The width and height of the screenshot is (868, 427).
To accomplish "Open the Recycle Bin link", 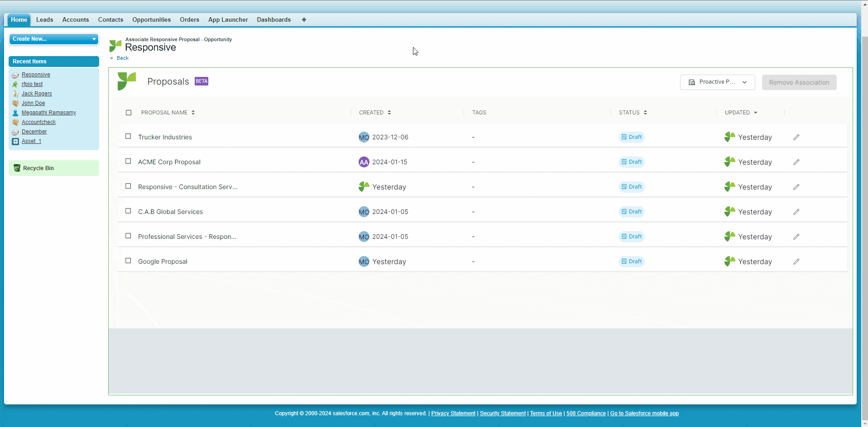I will [38, 168].
